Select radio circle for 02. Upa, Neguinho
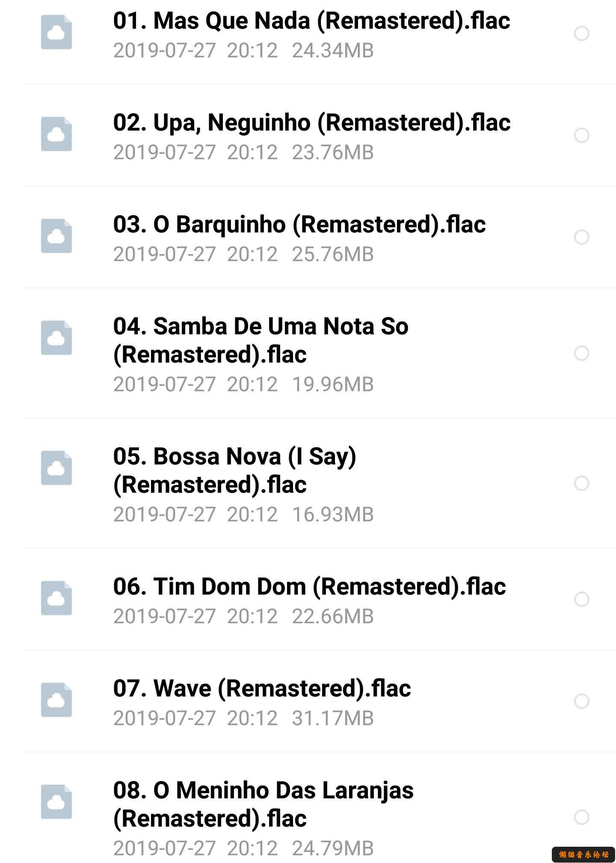The image size is (616, 863). pos(582,135)
